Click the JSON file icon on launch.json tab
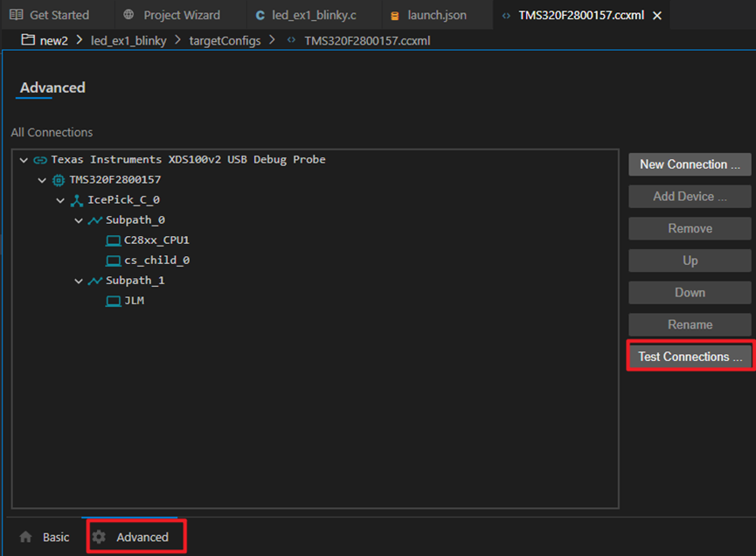Viewport: 756px width, 556px height. pyautogui.click(x=394, y=16)
